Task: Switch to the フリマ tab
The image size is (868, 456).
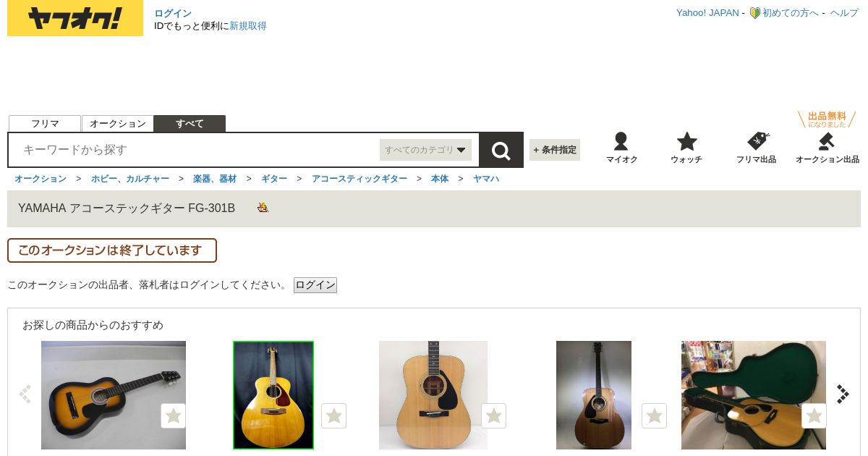Action: tap(45, 124)
